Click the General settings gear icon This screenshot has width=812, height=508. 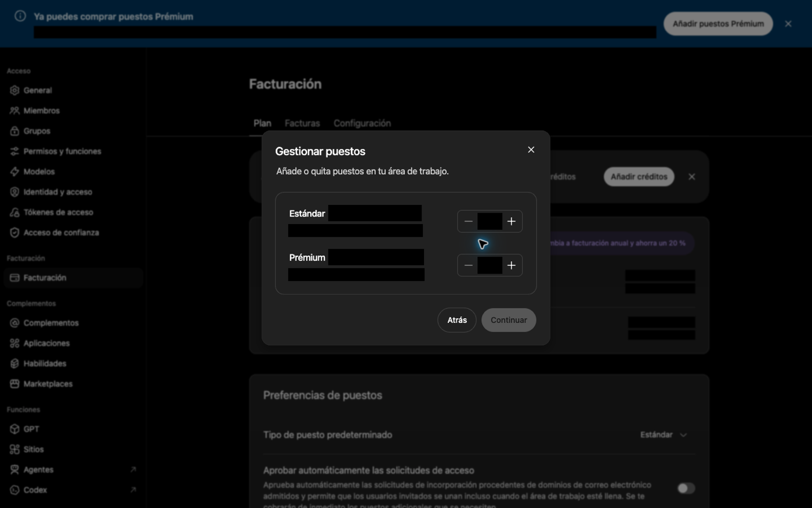(14, 91)
